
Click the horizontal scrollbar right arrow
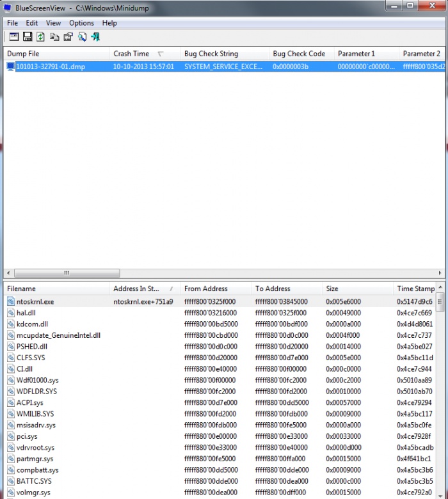440,273
